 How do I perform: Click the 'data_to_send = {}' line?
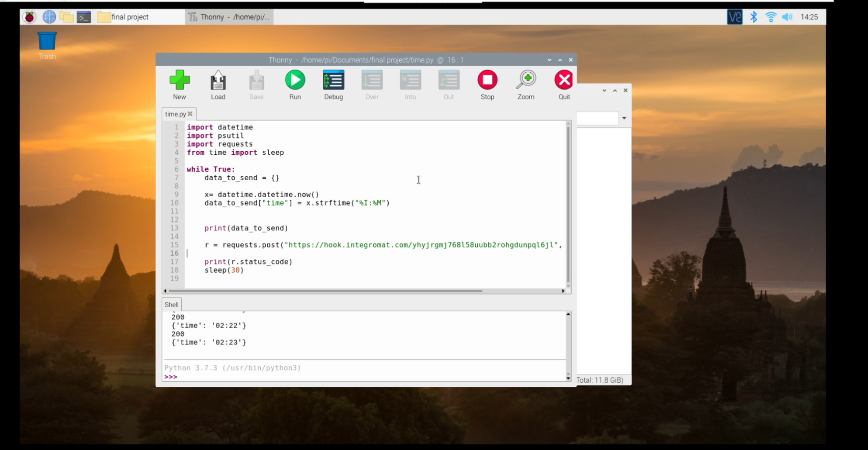click(x=242, y=178)
